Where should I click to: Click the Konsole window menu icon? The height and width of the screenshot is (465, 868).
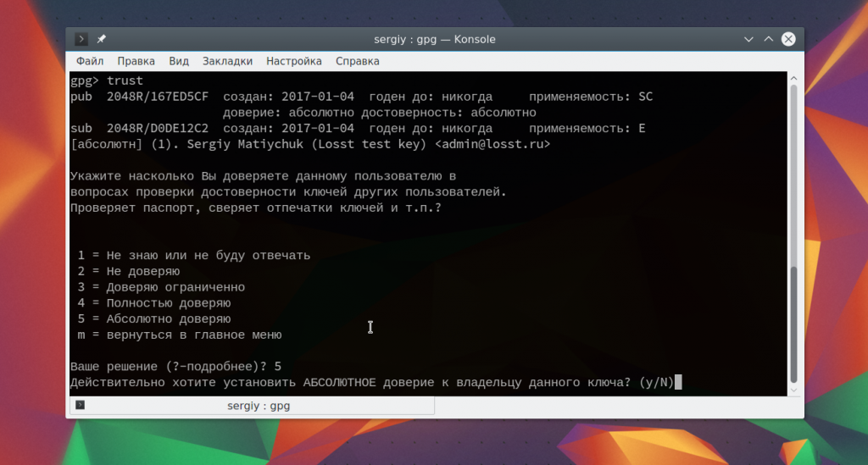81,39
